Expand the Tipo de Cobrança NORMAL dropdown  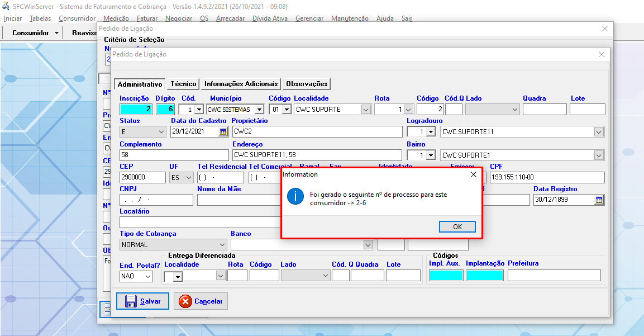(222, 245)
